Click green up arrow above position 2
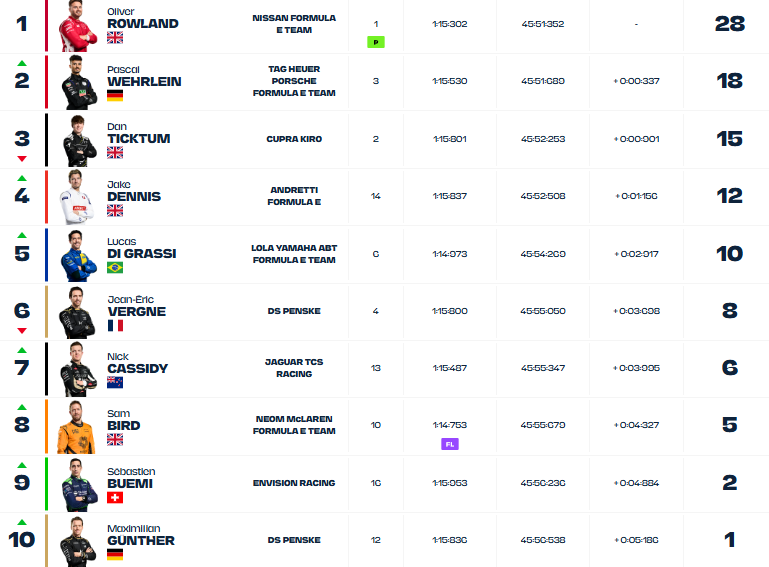The image size is (769, 567). [x=22, y=63]
